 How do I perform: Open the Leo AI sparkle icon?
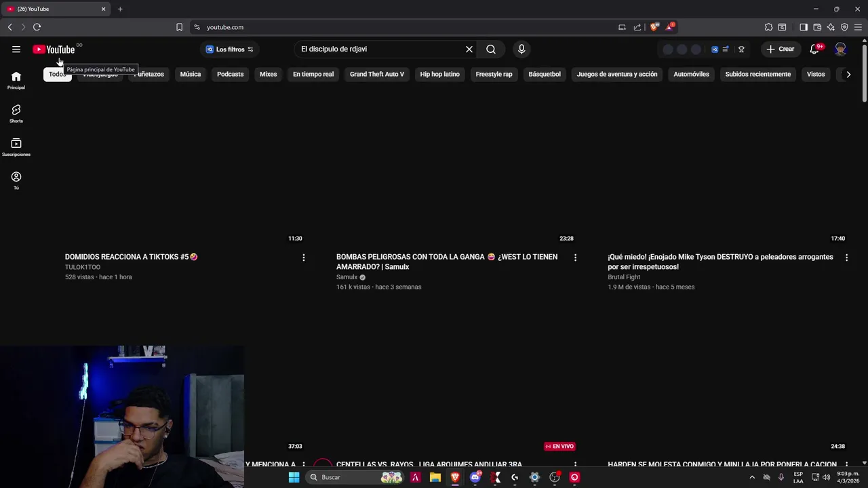pos(831,27)
